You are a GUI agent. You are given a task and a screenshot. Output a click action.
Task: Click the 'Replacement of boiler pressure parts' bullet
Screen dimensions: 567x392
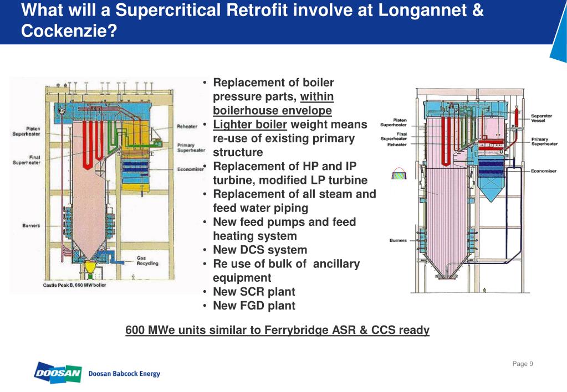click(273, 96)
